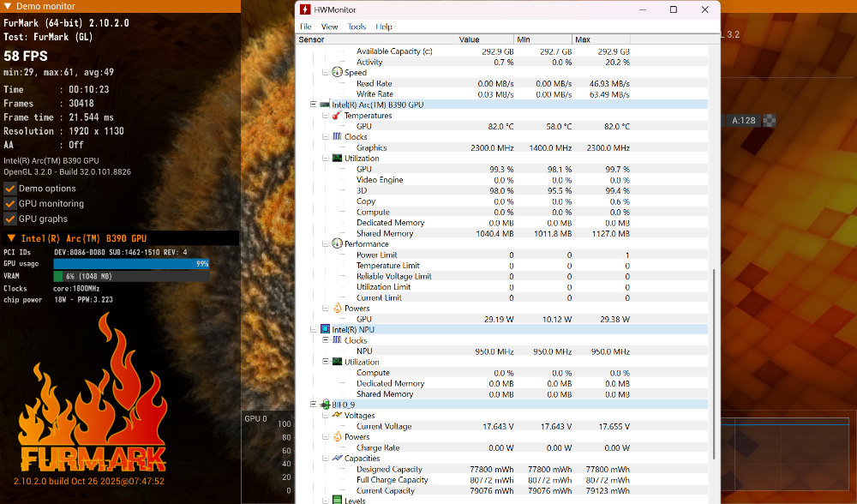Collapse the Intel NPU tree node
The image size is (857, 504).
tap(313, 329)
